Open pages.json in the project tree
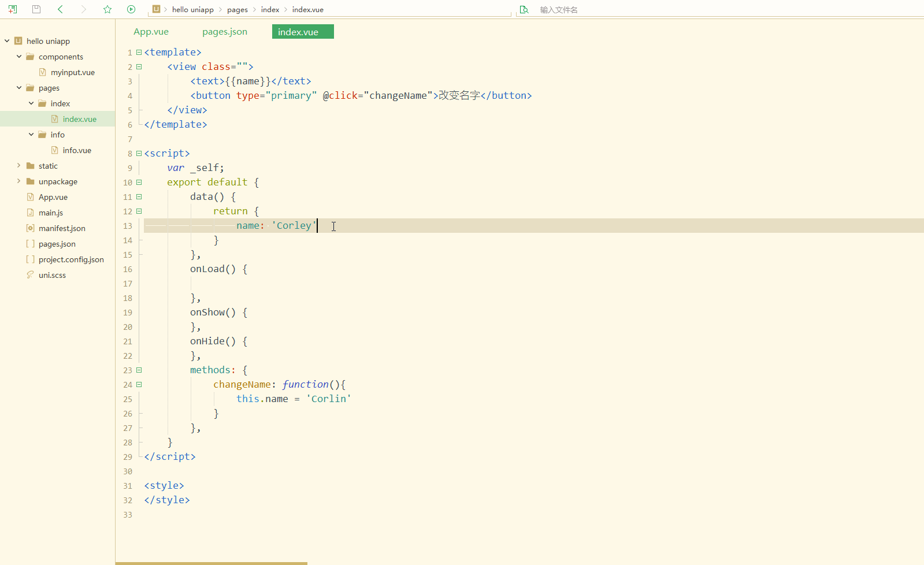The width and height of the screenshot is (924, 565). (57, 244)
